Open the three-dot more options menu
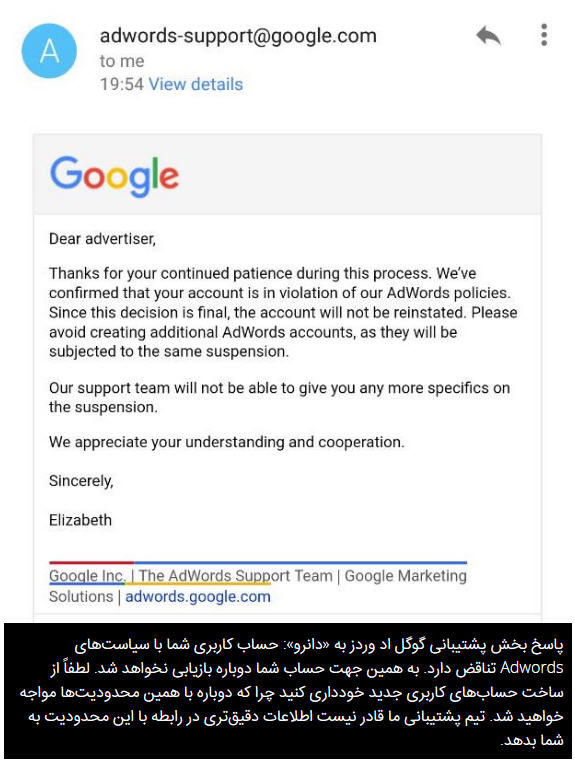 (544, 35)
